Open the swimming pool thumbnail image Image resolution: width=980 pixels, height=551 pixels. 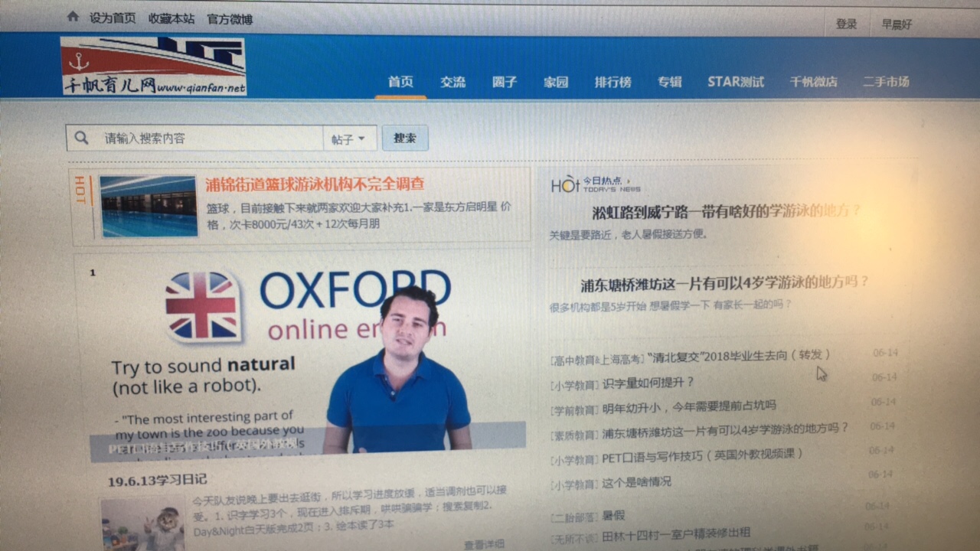pyautogui.click(x=148, y=206)
